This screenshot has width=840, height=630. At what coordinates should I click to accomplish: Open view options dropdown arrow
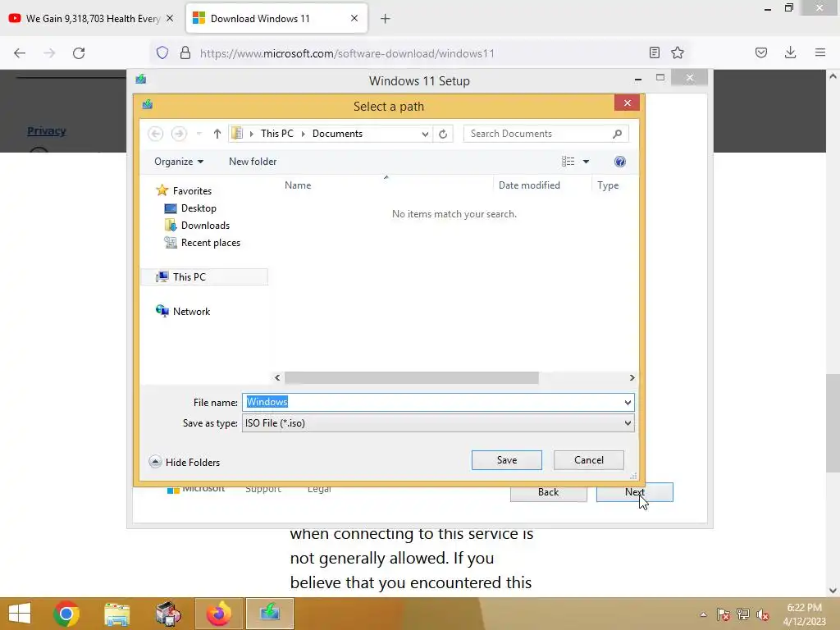(586, 162)
